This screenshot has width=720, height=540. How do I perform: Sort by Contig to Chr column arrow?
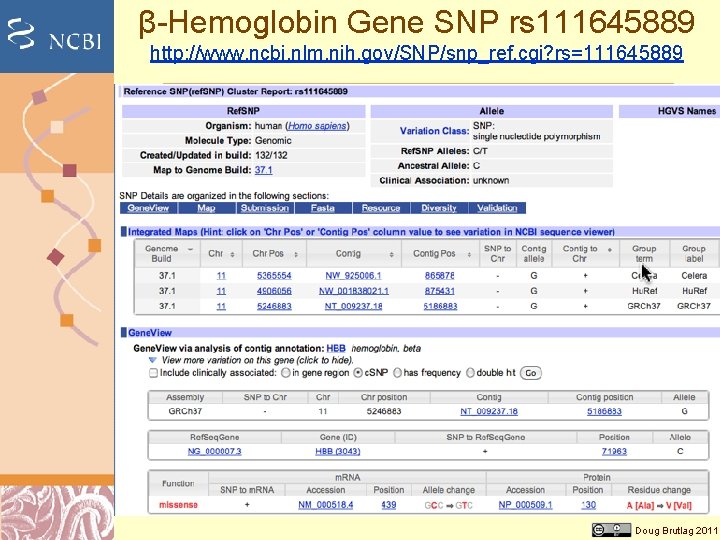coord(610,249)
